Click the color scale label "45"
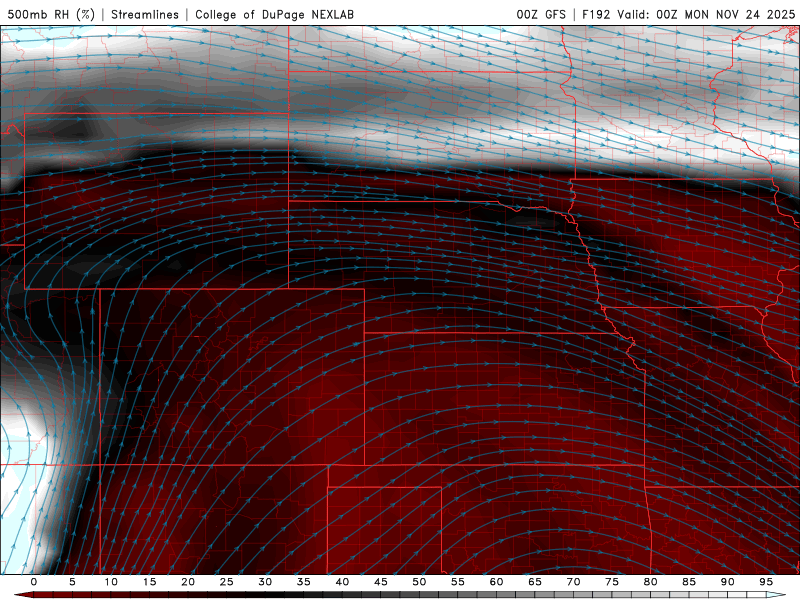 [x=381, y=582]
